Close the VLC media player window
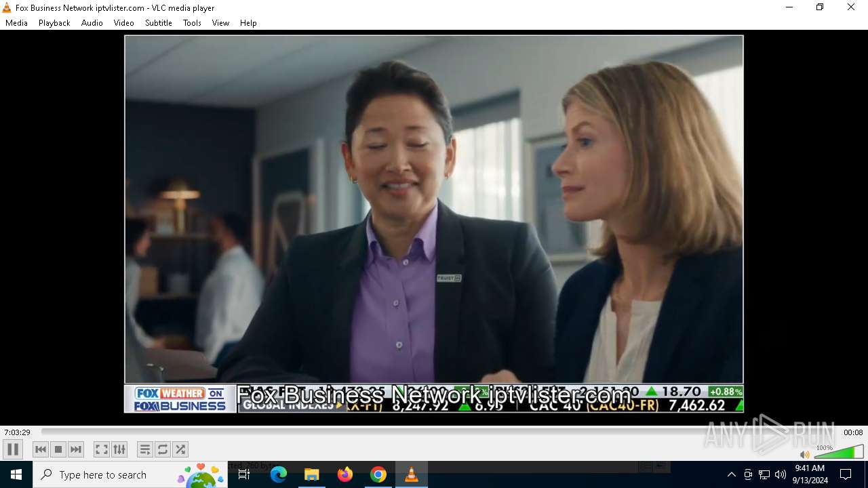This screenshot has width=868, height=488. coord(851,7)
